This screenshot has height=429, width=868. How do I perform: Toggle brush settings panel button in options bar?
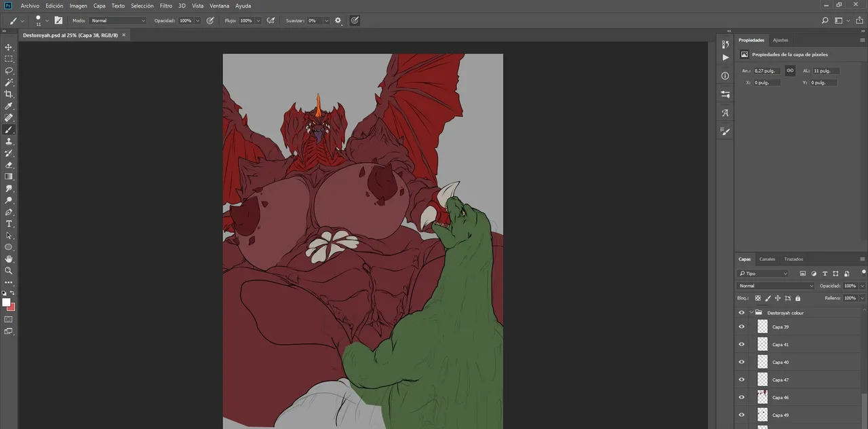pos(58,21)
